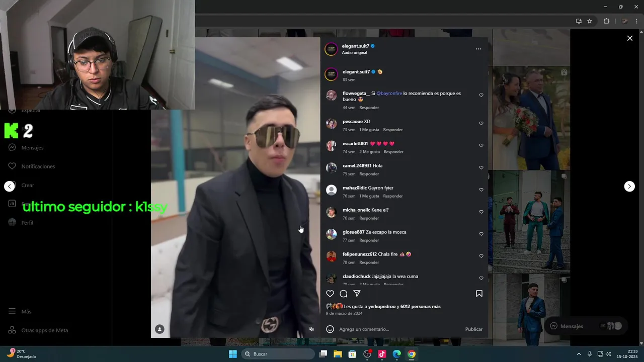Image resolution: width=644 pixels, height=362 pixels.
Task: Open the @bayronfire mention link
Action: (389, 94)
